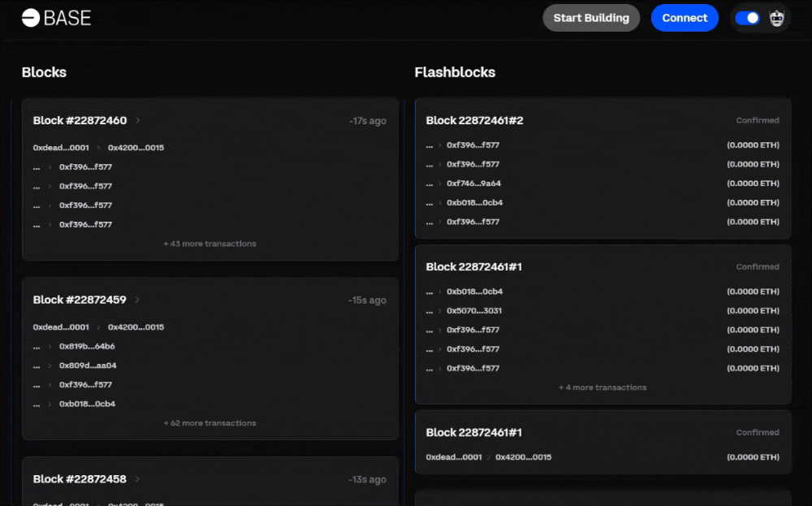Toggle the blue switch in the header
The image size is (812, 506).
(x=747, y=18)
